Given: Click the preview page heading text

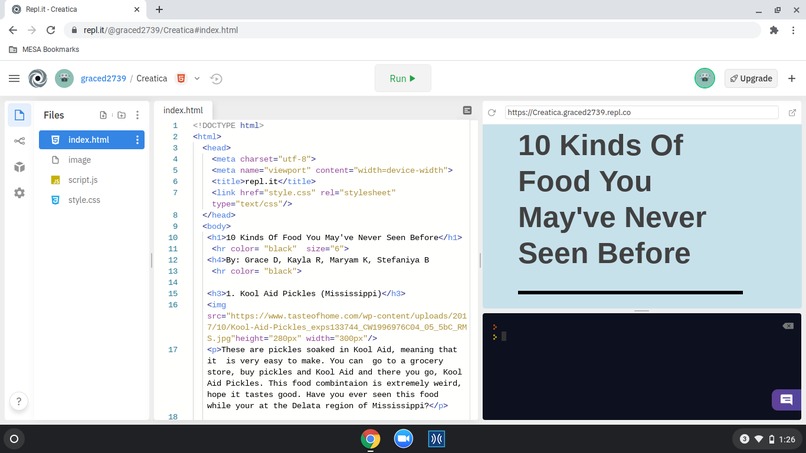Looking at the screenshot, I should pyautogui.click(x=612, y=199).
